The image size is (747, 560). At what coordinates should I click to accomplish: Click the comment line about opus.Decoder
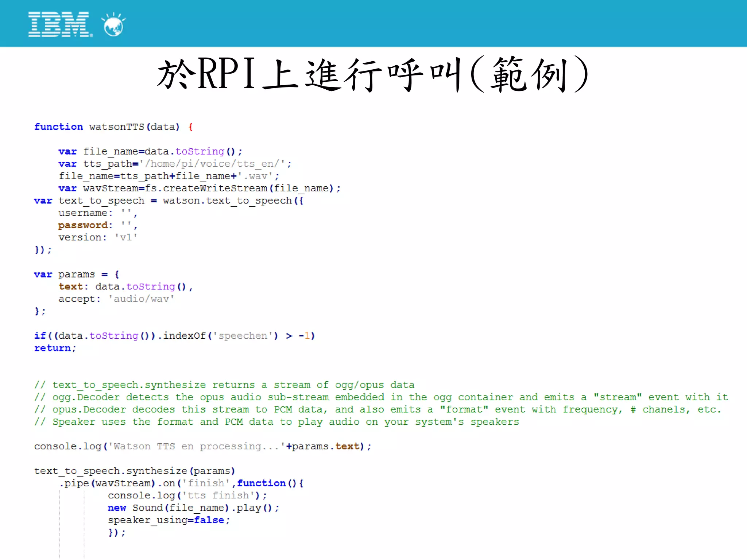point(378,410)
